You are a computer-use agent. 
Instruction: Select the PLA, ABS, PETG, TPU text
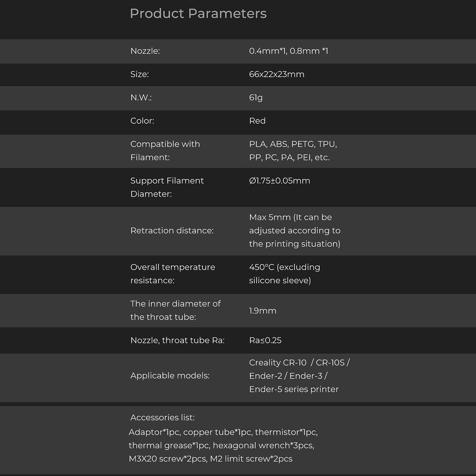coord(293,144)
